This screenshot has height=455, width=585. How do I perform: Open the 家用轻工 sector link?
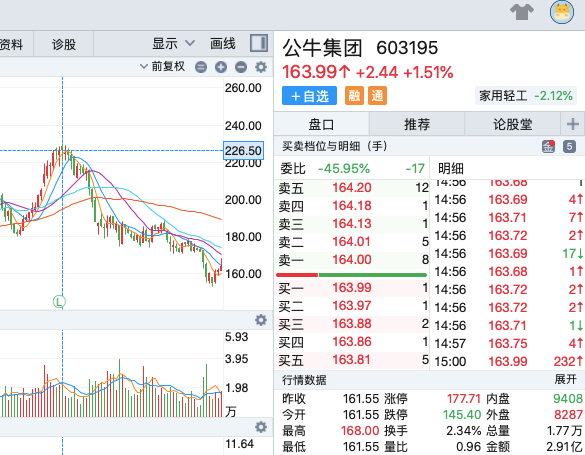pos(526,96)
